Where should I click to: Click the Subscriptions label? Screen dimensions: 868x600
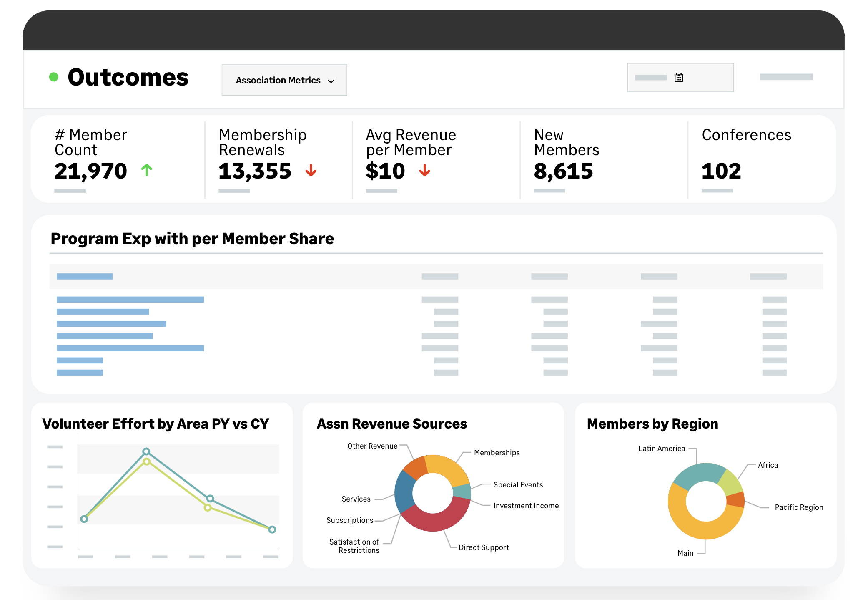[x=350, y=520]
